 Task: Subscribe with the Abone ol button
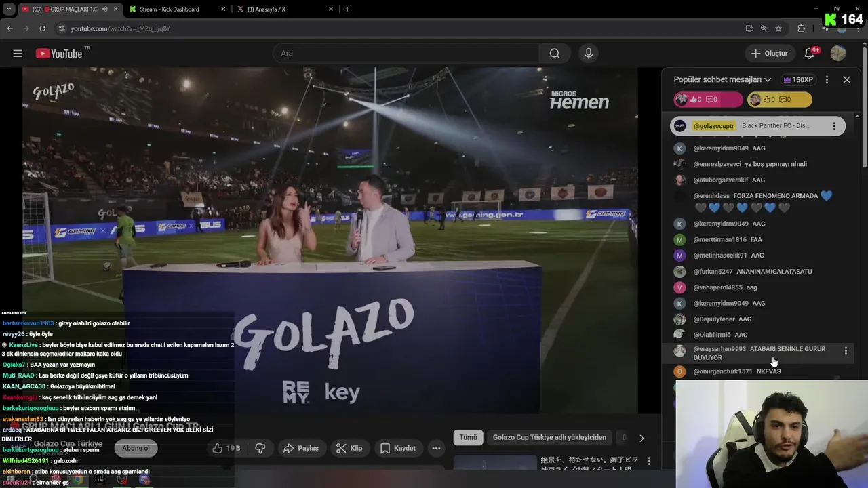point(136,448)
